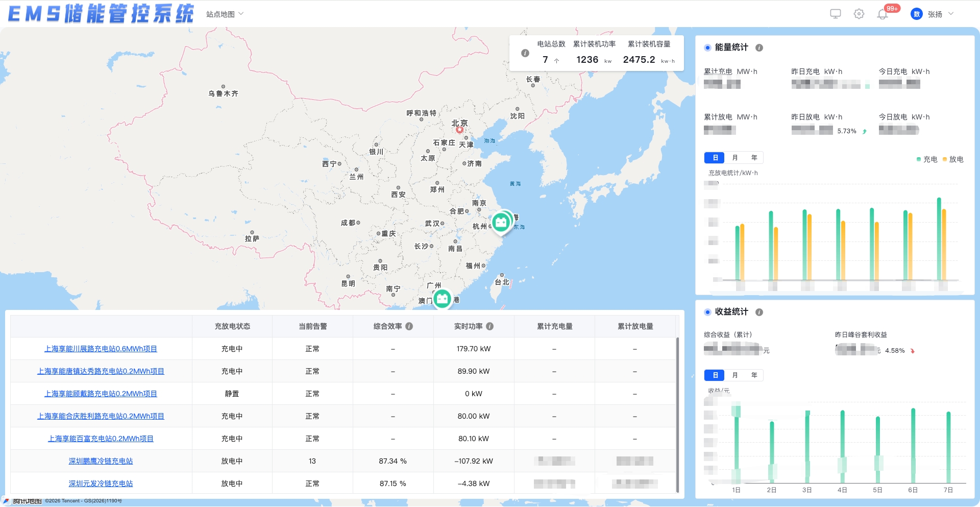Click info icon in 综合效率 column header

point(409,326)
